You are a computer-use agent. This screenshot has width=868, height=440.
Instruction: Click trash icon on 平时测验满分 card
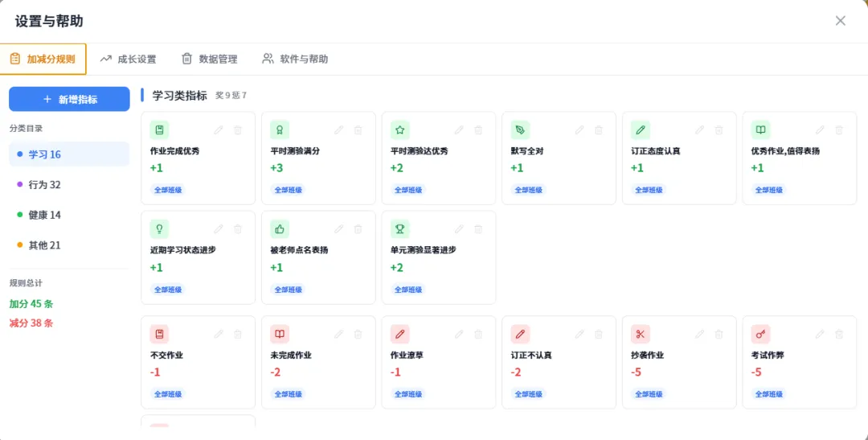coord(358,130)
